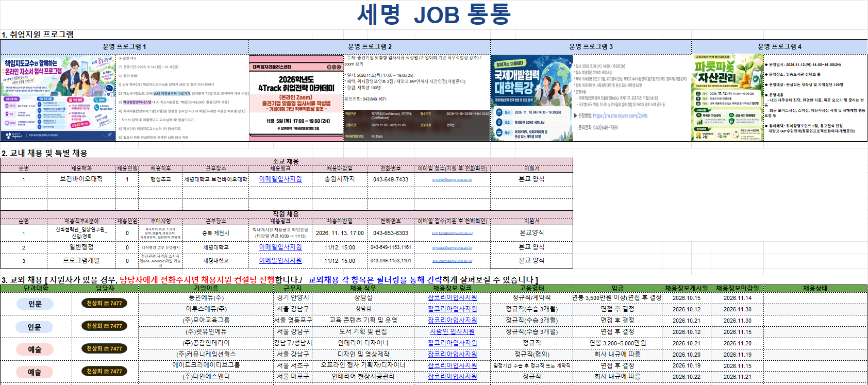Select the 채용정보마감일 column header
This screenshot has width=868, height=385.
click(x=738, y=289)
